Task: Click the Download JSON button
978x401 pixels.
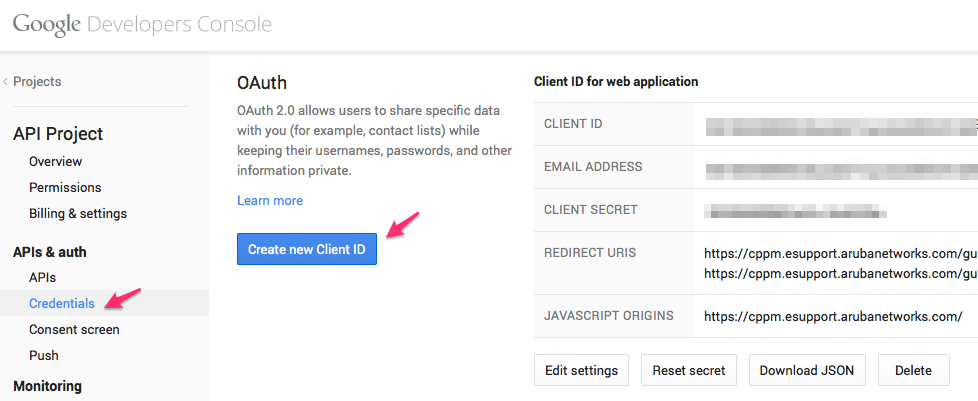Action: click(x=806, y=370)
